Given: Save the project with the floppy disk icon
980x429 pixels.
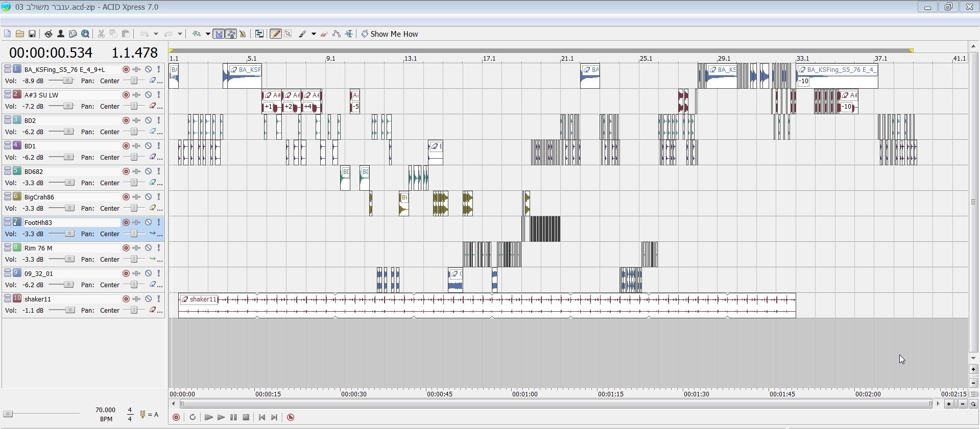Looking at the screenshot, I should pos(32,34).
